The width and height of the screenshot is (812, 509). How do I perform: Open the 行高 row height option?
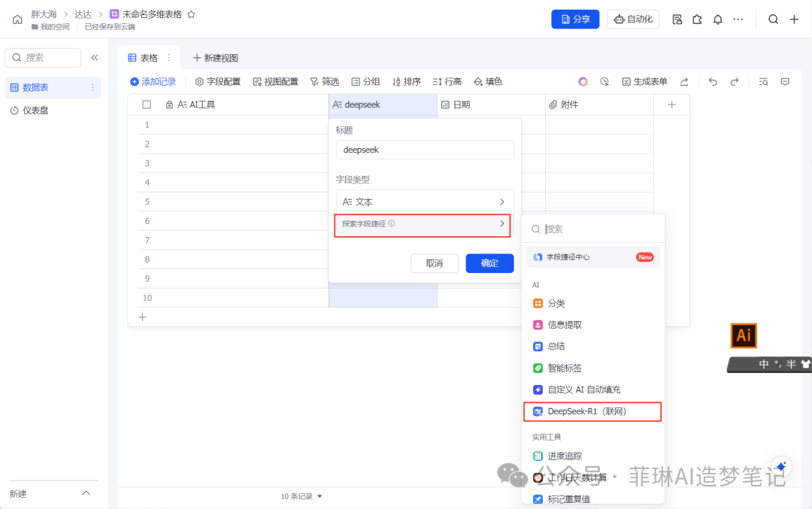coord(447,82)
